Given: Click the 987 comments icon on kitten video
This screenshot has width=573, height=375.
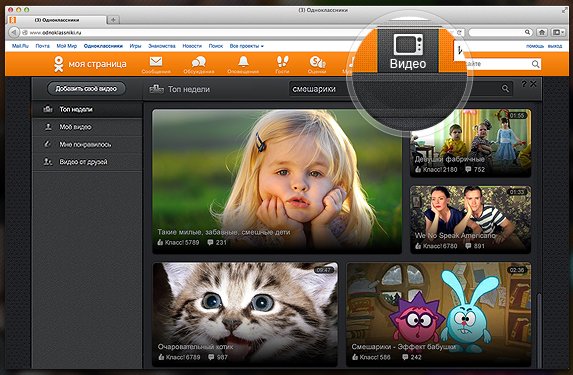Looking at the screenshot, I should [x=218, y=357].
